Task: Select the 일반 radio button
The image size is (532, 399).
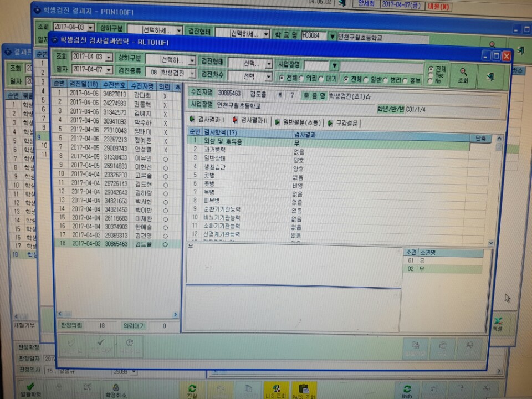Action: [366, 80]
